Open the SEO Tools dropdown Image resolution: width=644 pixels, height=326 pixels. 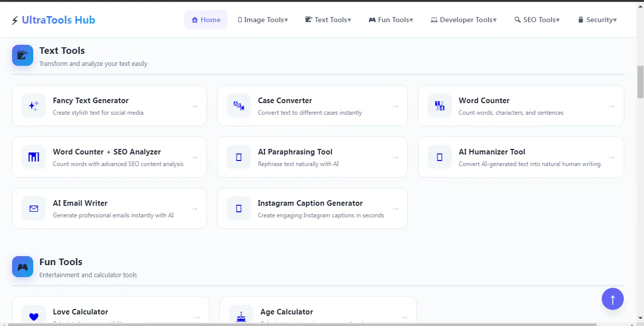click(x=537, y=20)
